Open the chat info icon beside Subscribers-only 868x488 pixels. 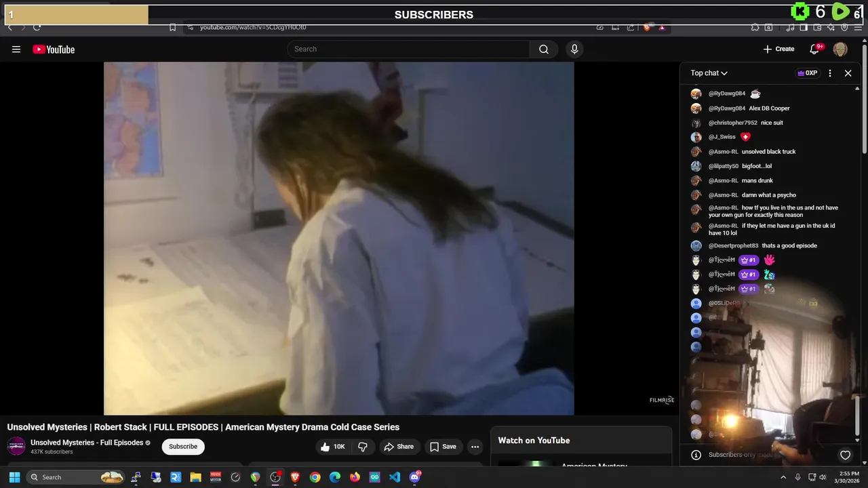tap(696, 455)
